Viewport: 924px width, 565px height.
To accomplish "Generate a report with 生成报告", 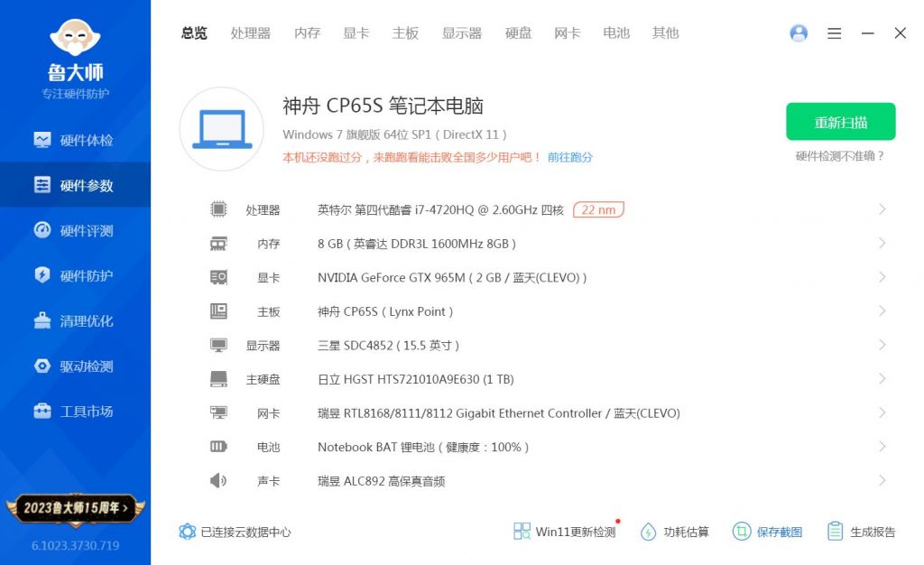I will click(862, 532).
